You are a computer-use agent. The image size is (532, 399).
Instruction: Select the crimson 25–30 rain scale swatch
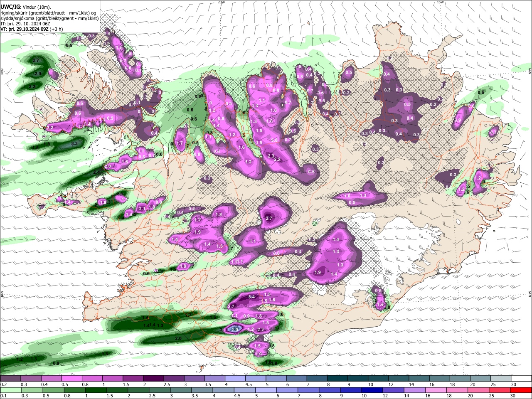click(500, 390)
